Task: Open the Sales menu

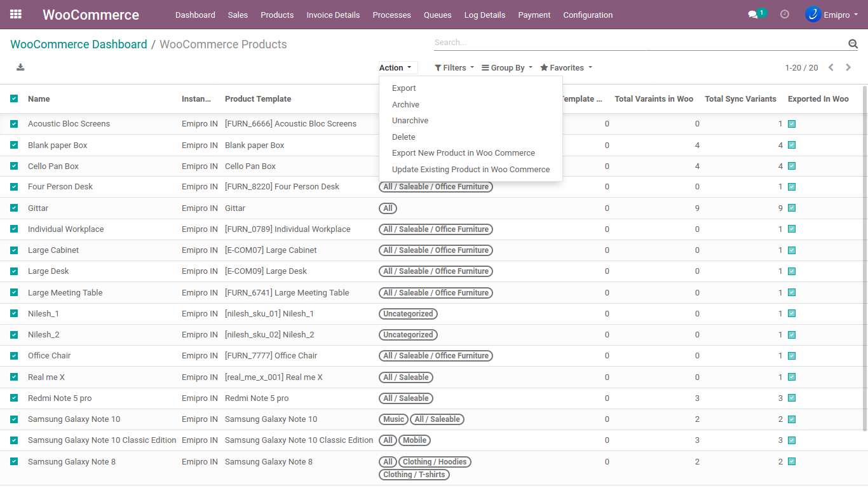Action: click(x=238, y=15)
